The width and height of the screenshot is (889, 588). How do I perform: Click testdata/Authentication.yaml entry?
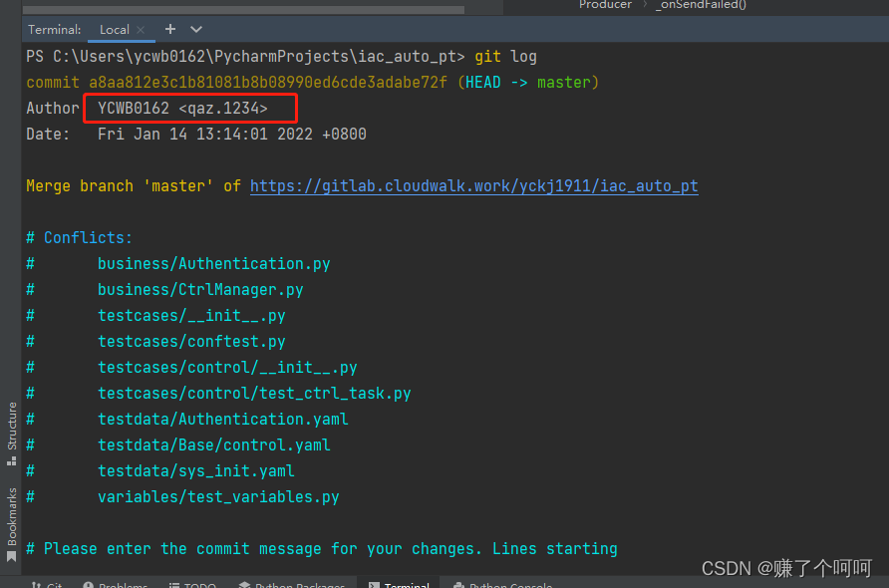223,419
